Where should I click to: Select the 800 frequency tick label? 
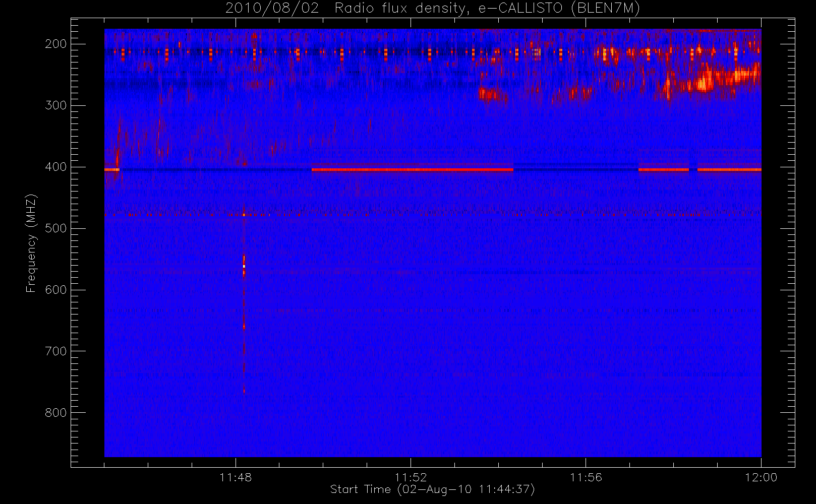click(56, 413)
